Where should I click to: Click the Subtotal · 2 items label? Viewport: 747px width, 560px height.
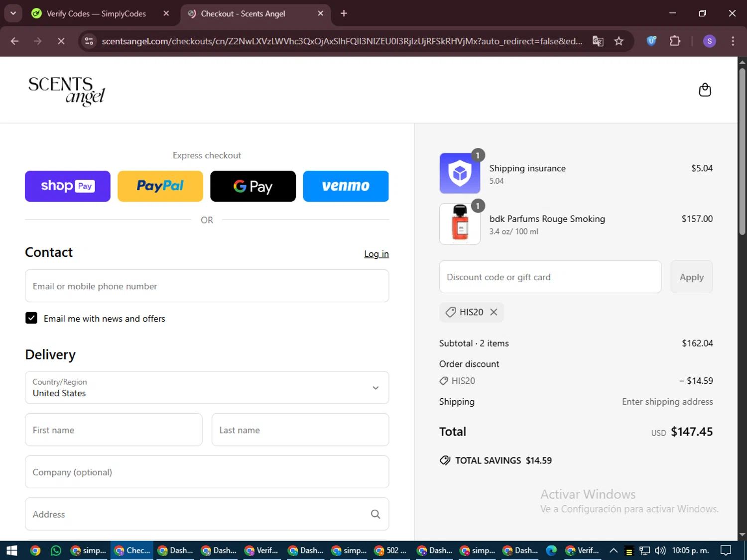474,343
